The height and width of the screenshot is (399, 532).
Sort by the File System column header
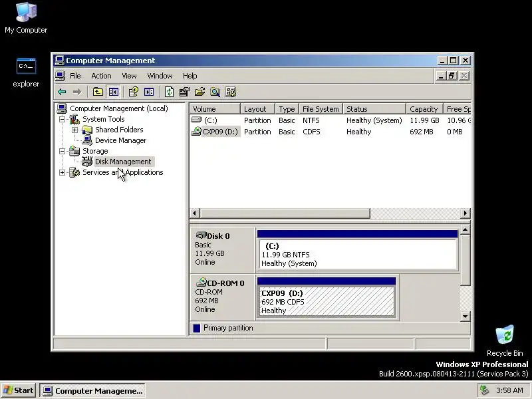click(321, 109)
